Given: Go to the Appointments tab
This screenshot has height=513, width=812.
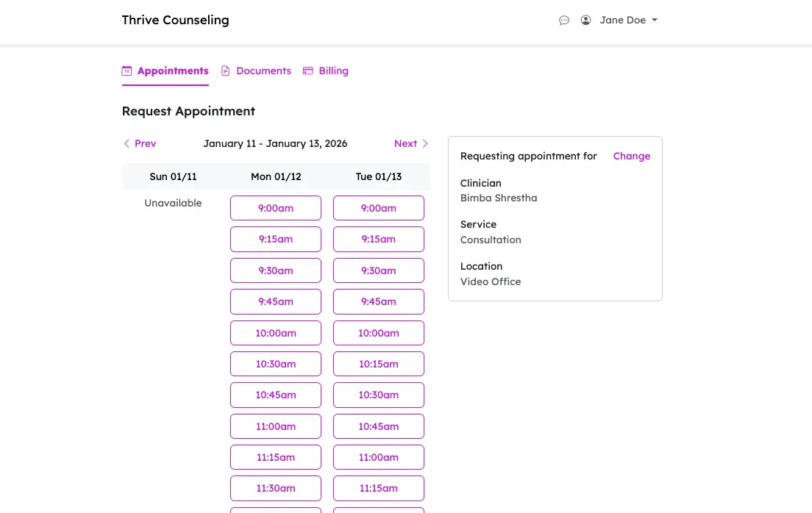Looking at the screenshot, I should pyautogui.click(x=173, y=71).
